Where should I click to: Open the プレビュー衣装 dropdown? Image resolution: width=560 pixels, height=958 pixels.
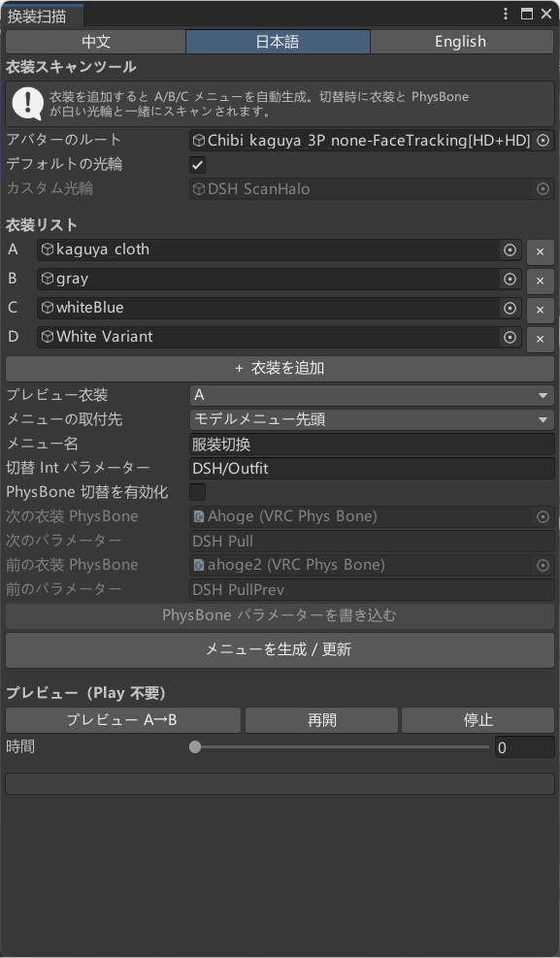click(x=372, y=395)
